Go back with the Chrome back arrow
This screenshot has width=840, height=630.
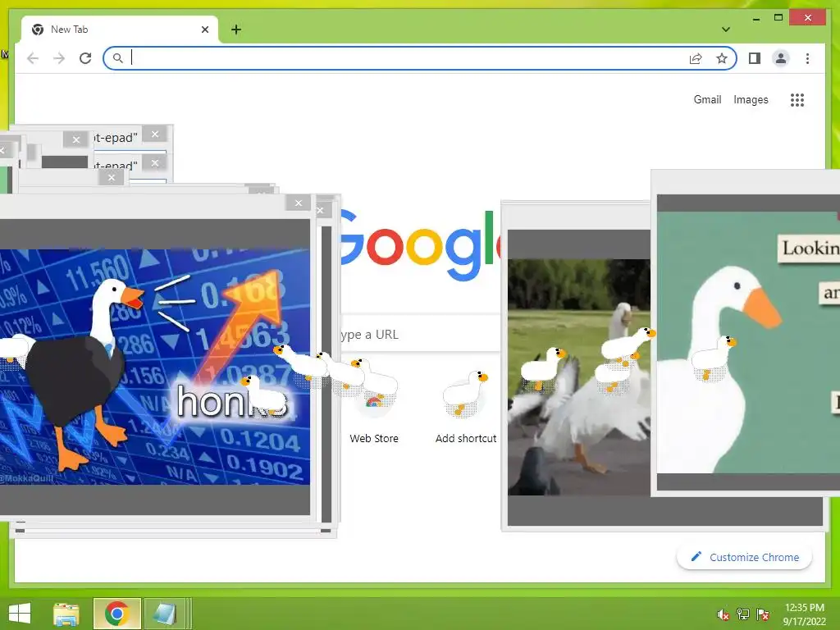(x=33, y=58)
